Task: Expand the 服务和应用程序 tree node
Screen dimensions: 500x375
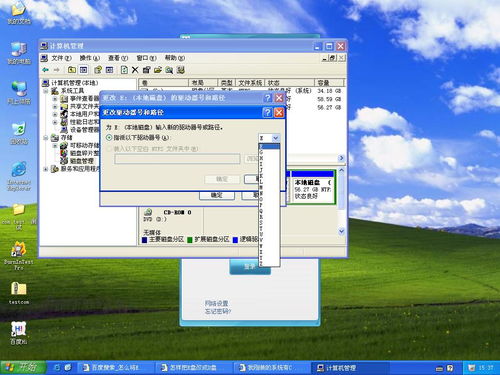Action: point(46,169)
